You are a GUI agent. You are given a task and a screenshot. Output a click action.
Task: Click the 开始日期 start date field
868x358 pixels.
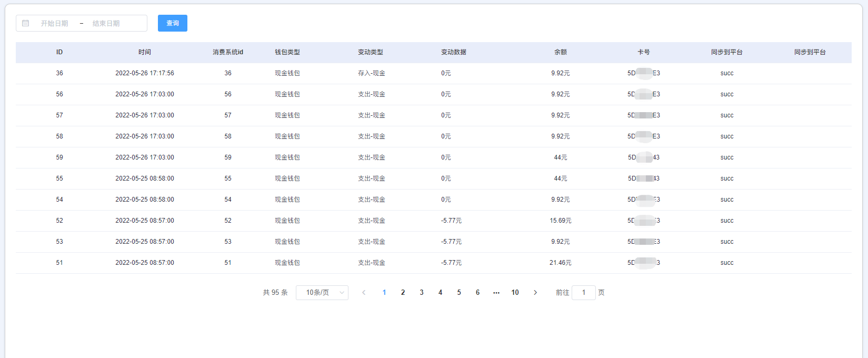[x=54, y=23]
